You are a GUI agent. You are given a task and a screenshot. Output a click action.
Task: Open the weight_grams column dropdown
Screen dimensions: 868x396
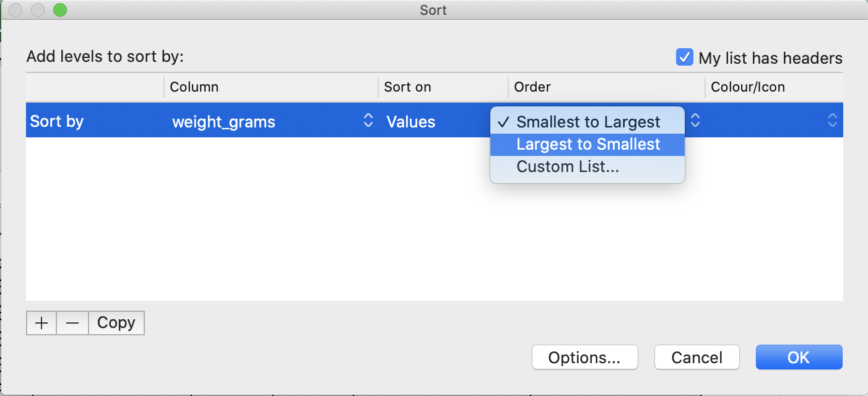pyautogui.click(x=266, y=121)
